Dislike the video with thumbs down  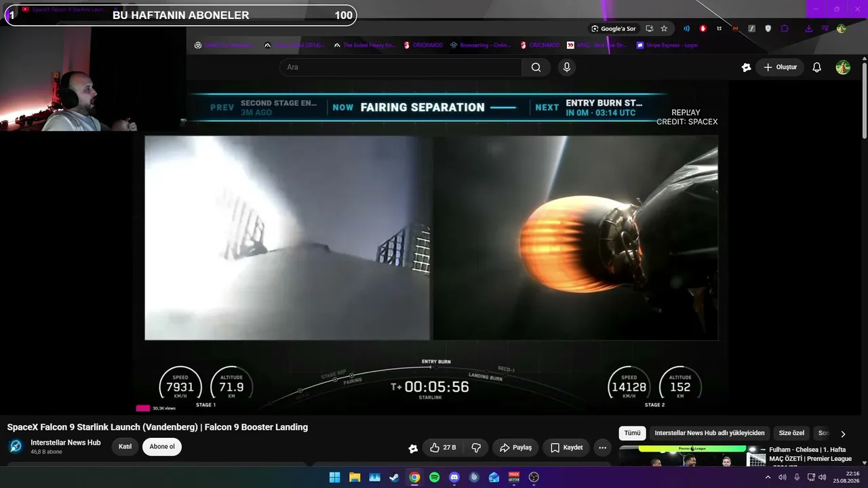[x=476, y=447]
